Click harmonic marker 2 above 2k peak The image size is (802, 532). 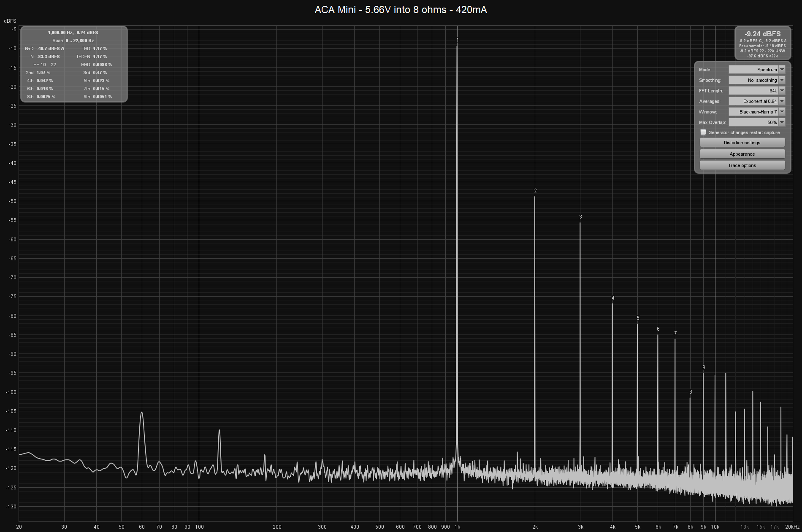pyautogui.click(x=535, y=191)
